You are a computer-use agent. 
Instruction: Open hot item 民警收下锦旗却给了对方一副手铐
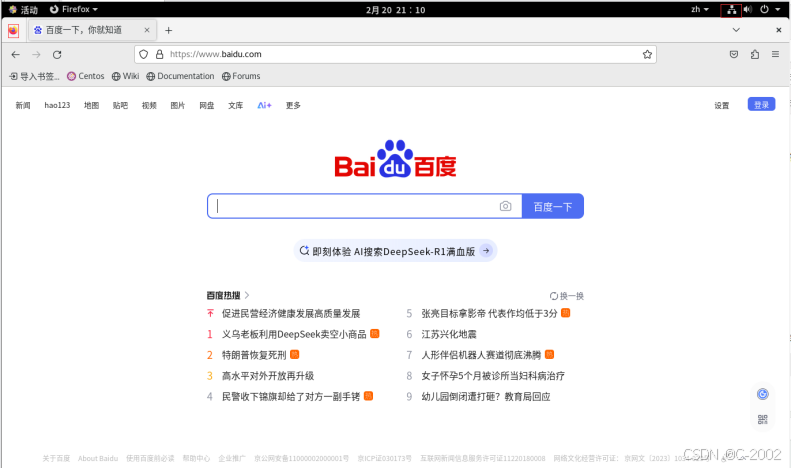click(291, 396)
